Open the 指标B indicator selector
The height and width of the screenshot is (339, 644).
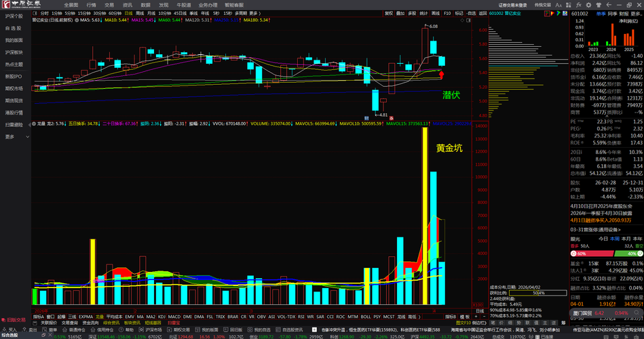[451, 317]
